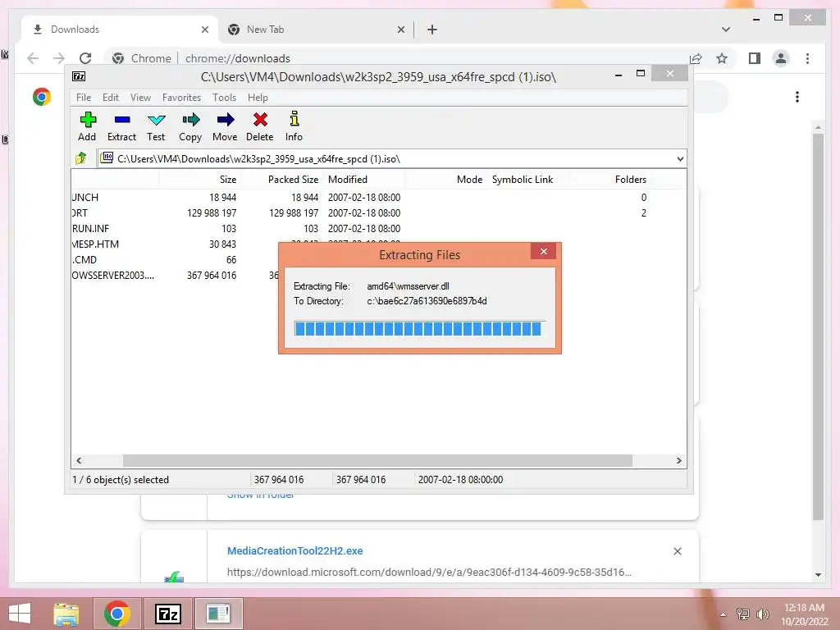Click the left scroll arrow in 7-Zip
This screenshot has width=840, height=630.
click(x=79, y=461)
